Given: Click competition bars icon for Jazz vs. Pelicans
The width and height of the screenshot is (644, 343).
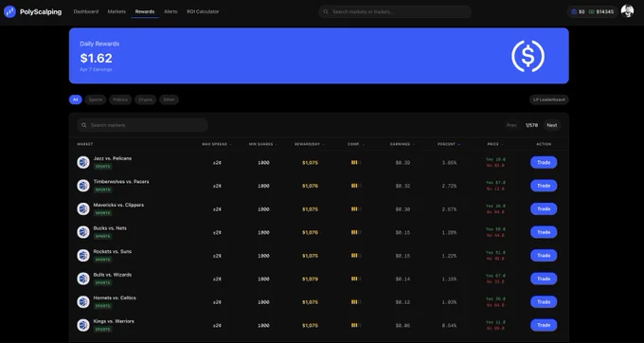Looking at the screenshot, I should [x=356, y=163].
